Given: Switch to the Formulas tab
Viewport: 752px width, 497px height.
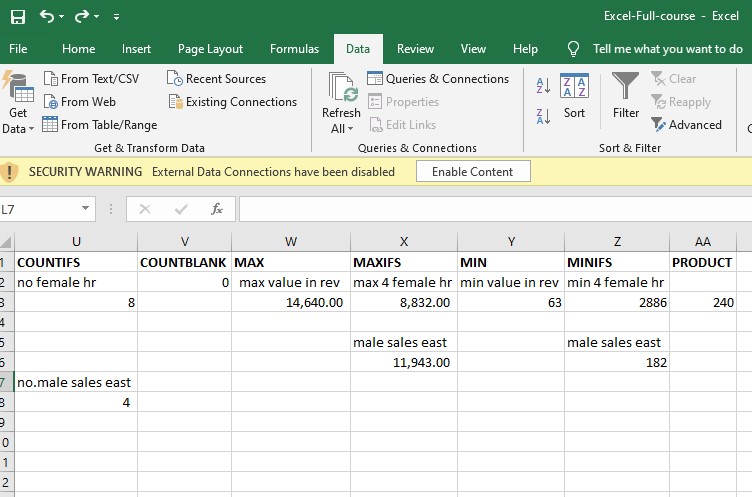Looking at the screenshot, I should 294,49.
